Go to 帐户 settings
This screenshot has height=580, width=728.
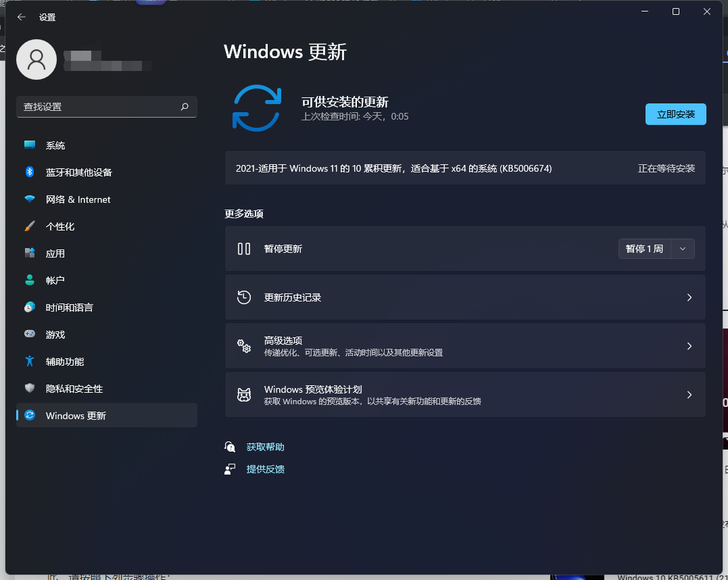click(107, 281)
